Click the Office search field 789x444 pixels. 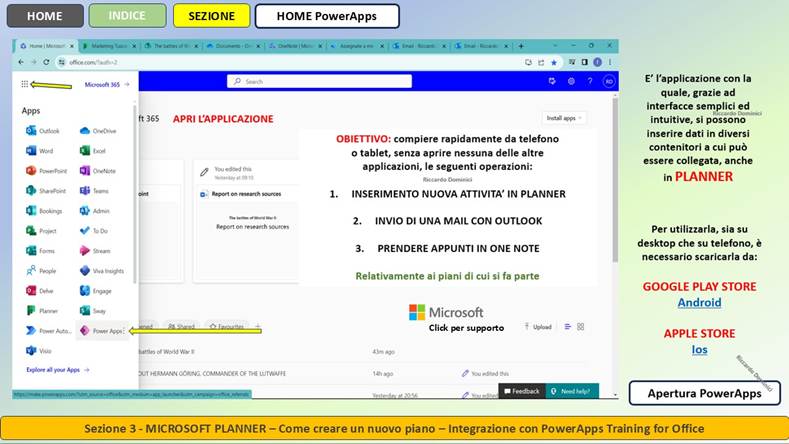320,81
